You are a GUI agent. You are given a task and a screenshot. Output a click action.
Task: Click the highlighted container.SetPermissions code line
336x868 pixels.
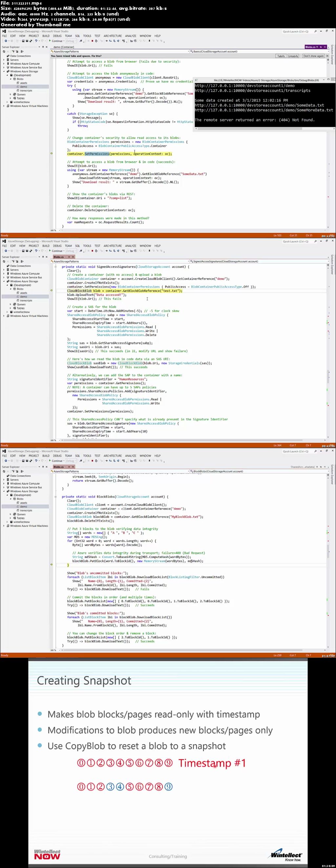tap(119, 154)
